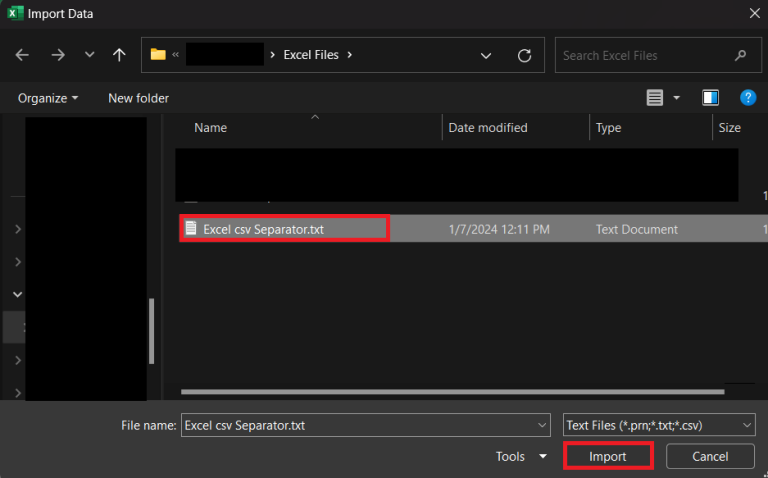768x478 pixels.
Task: Open the Text Files type filter dropdown
Action: (x=659, y=425)
